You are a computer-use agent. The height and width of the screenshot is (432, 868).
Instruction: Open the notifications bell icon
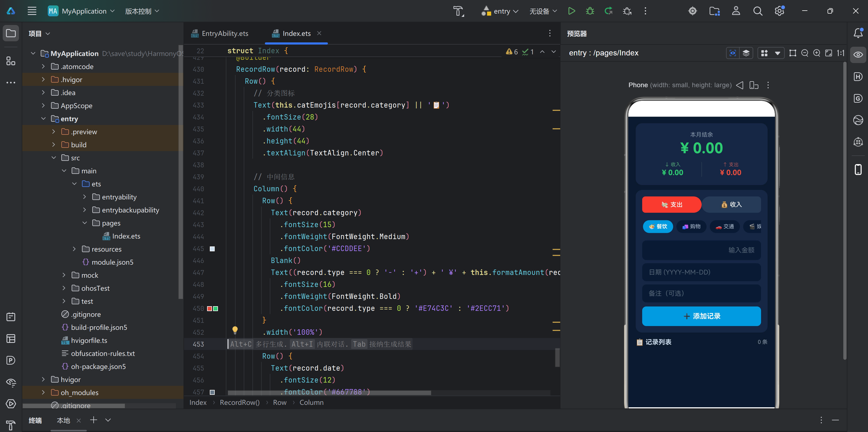(858, 33)
